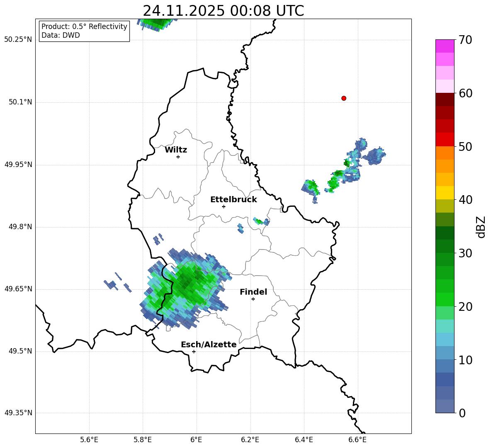The image size is (491, 448).
Task: Click the red station dot marker
Action: coord(344,98)
